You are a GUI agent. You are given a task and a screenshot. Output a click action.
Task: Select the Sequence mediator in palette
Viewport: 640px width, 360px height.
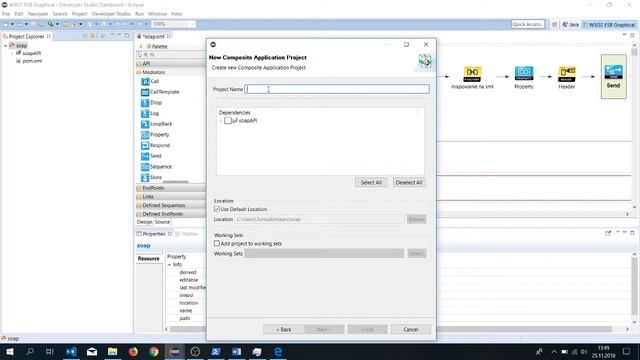[x=156, y=167]
